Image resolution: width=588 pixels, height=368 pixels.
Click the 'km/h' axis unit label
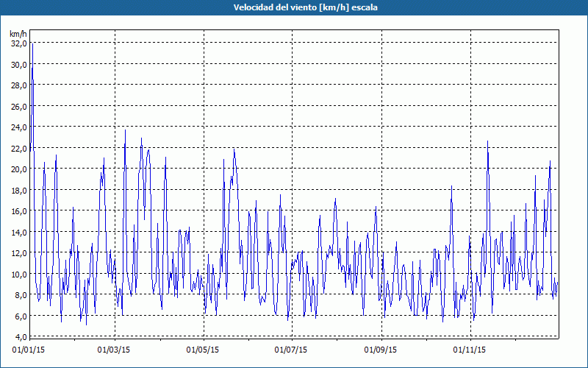point(18,34)
